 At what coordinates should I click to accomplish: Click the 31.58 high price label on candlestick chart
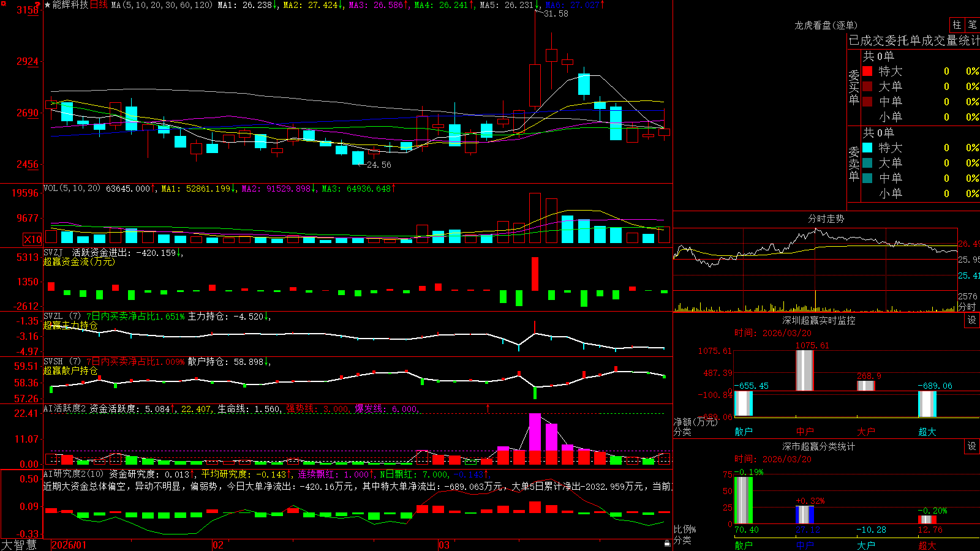[x=556, y=13]
